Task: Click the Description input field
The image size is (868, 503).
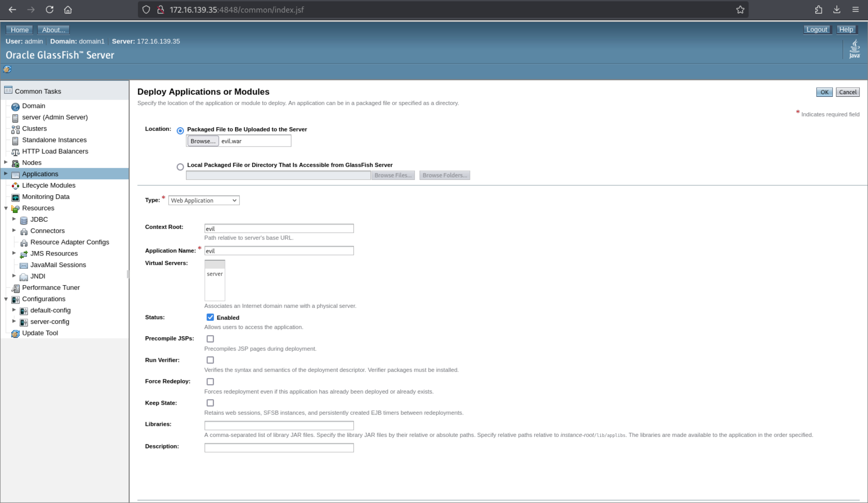Action: [279, 448]
